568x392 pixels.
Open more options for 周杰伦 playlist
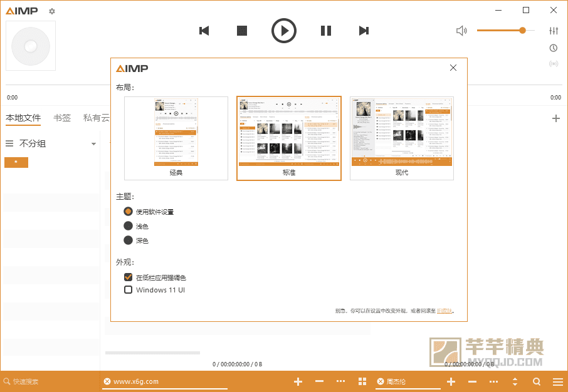(x=494, y=381)
